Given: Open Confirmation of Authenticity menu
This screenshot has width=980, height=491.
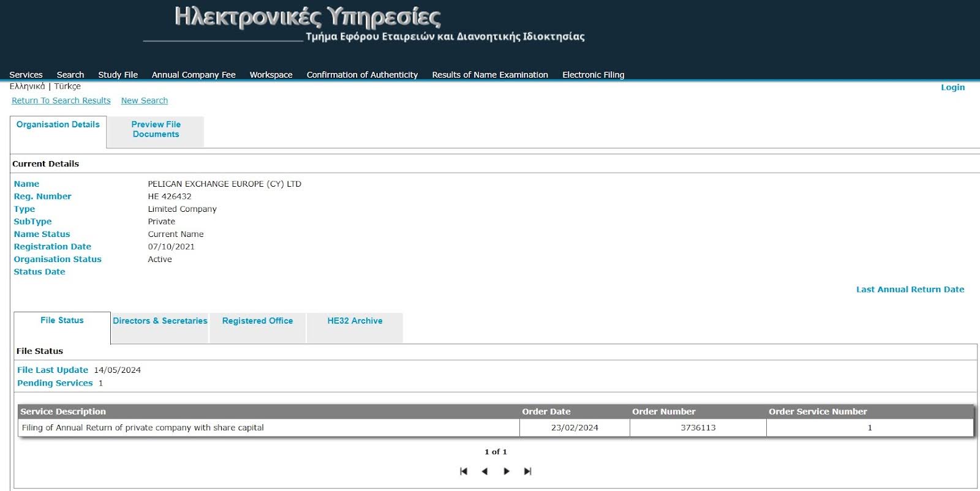Looking at the screenshot, I should click(362, 75).
